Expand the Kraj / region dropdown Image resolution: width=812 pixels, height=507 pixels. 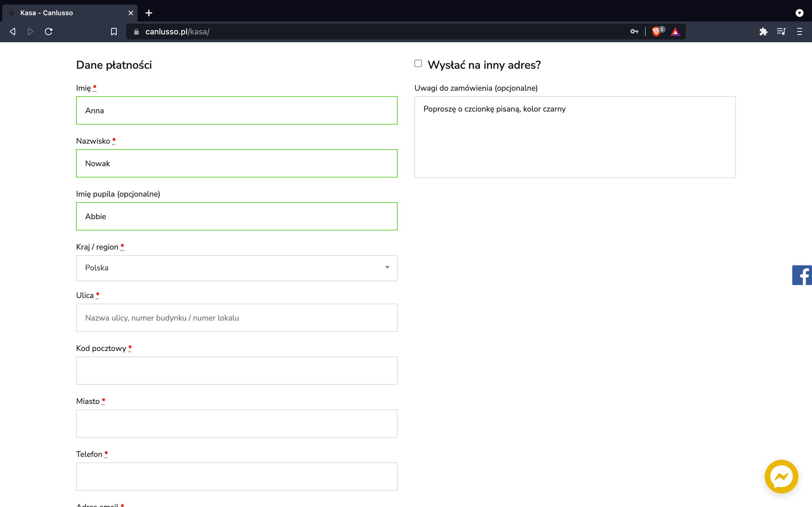click(237, 268)
